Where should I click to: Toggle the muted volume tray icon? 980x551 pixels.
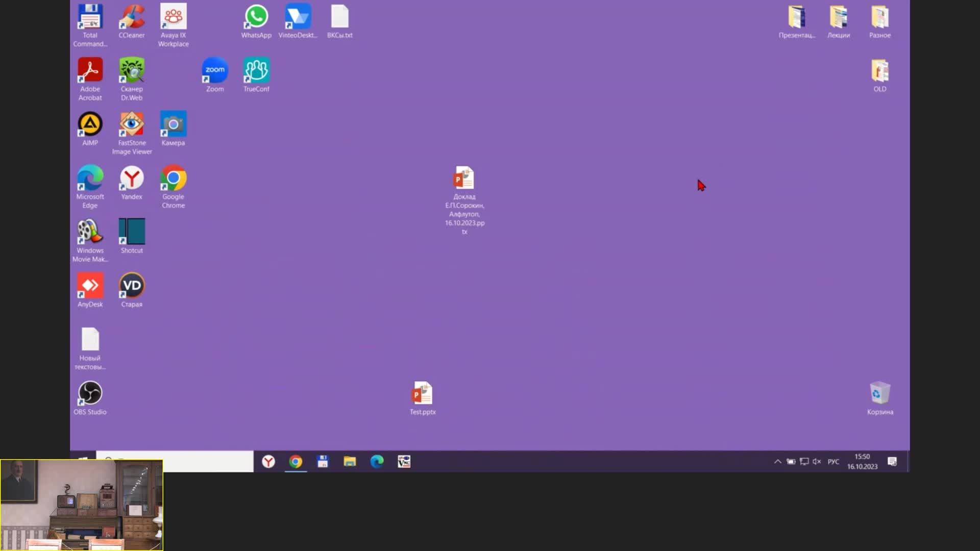(817, 462)
